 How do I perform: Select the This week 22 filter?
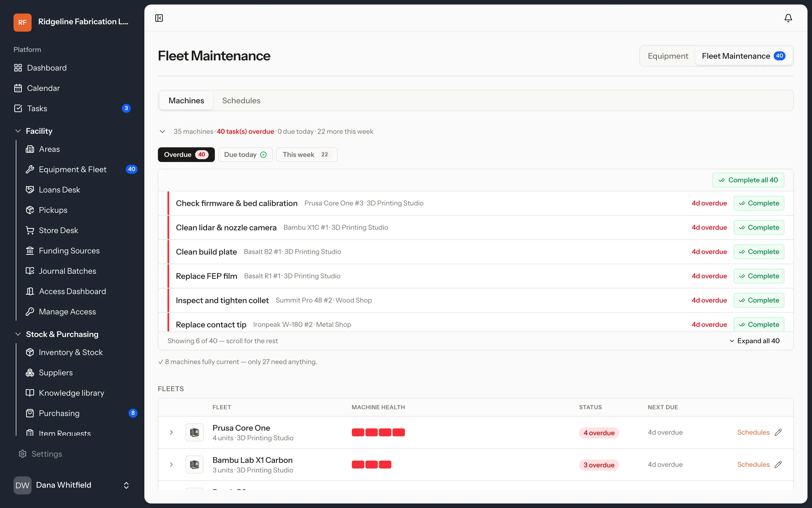(x=307, y=155)
